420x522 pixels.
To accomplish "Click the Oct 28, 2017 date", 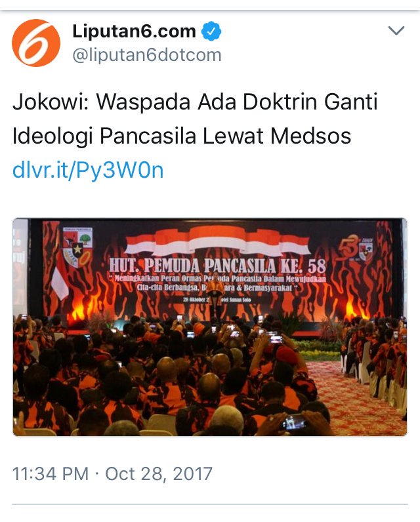I will (159, 473).
